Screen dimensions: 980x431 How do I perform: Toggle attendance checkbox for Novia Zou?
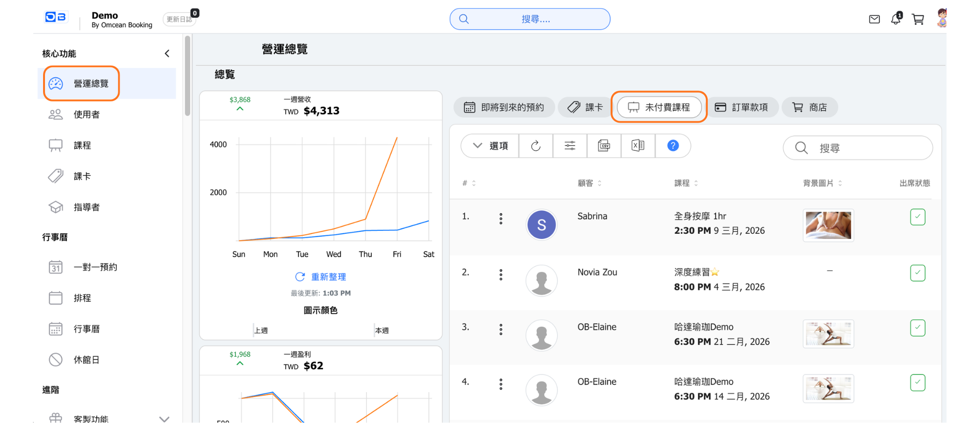click(x=917, y=273)
